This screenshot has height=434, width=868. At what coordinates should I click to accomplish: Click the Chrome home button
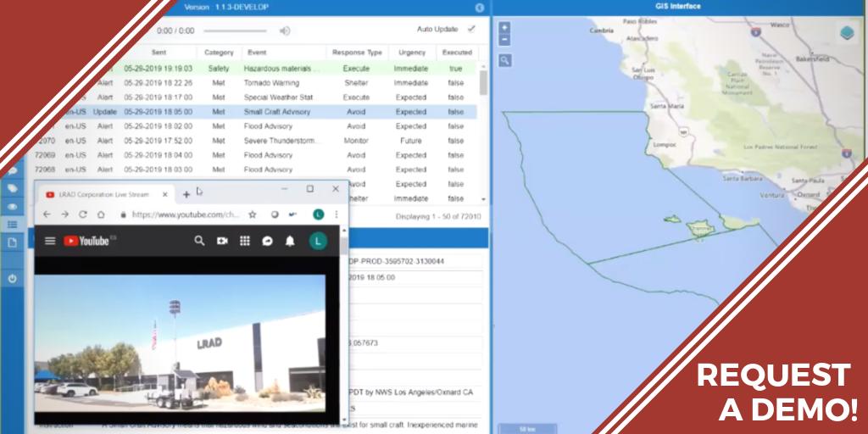pyautogui.click(x=101, y=214)
